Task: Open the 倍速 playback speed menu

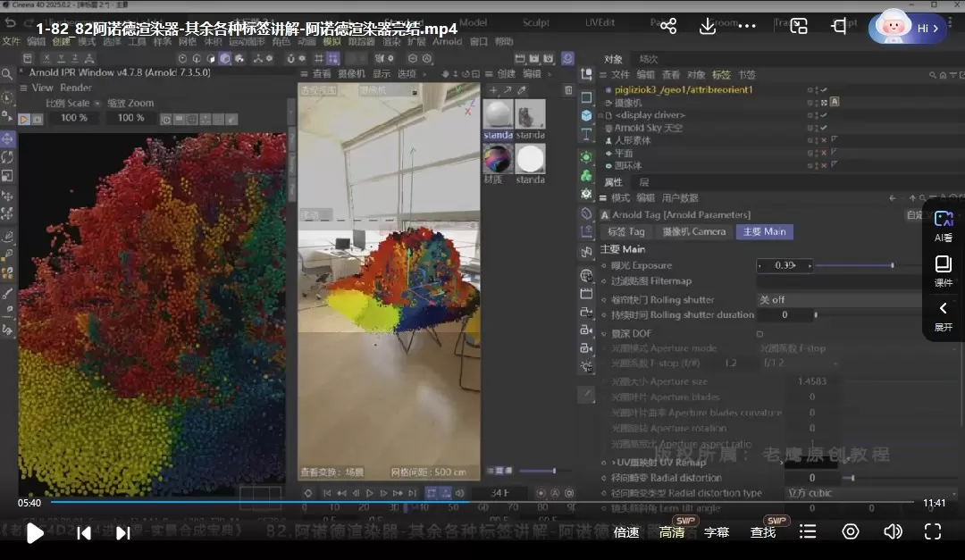Action: click(625, 532)
